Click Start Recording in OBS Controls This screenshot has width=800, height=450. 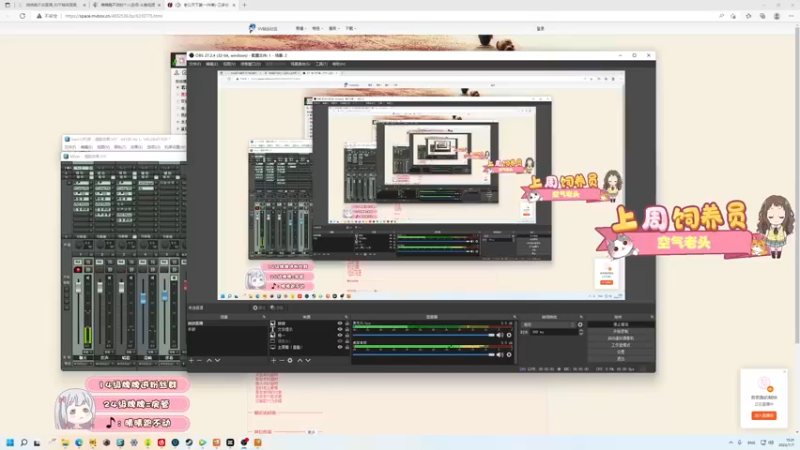click(620, 332)
